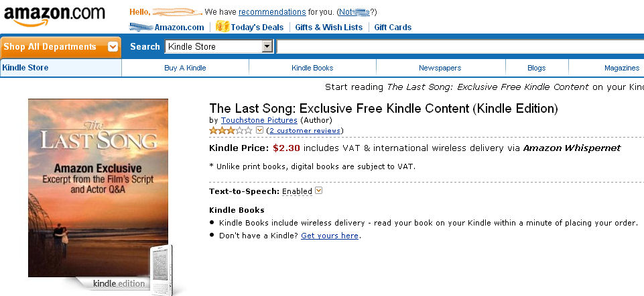Open the Gifts & Wish Lists link
The width and height of the screenshot is (644, 296).
328,28
